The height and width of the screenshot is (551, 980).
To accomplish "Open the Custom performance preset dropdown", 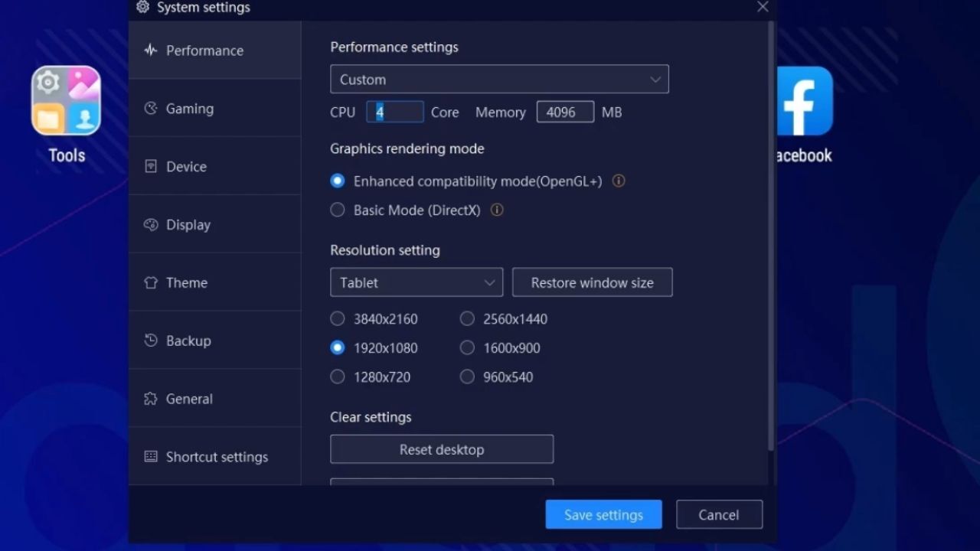I will tap(499, 80).
